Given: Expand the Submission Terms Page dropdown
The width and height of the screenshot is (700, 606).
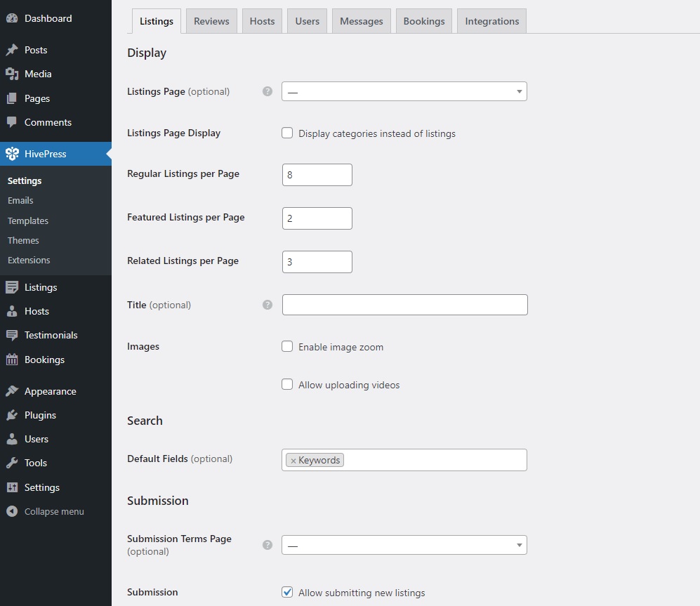Looking at the screenshot, I should point(404,544).
